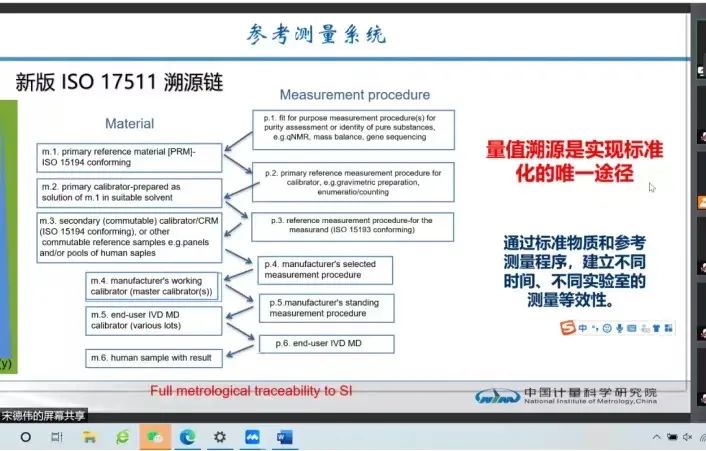This screenshot has width=706, height=451.
Task: Toggle punctuation mode on Sogou toolbar
Action: click(x=595, y=327)
